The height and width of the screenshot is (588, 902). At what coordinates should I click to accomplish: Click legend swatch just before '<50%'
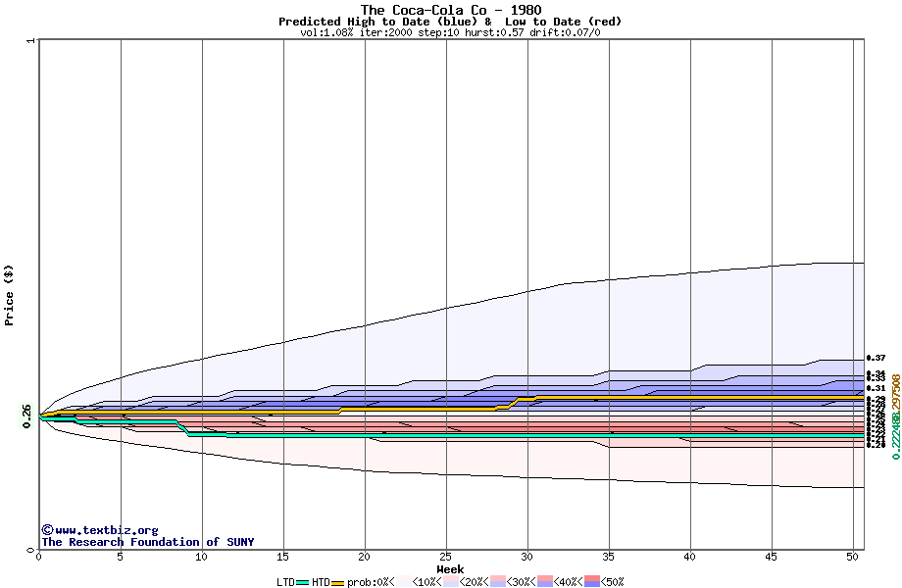click(592, 581)
